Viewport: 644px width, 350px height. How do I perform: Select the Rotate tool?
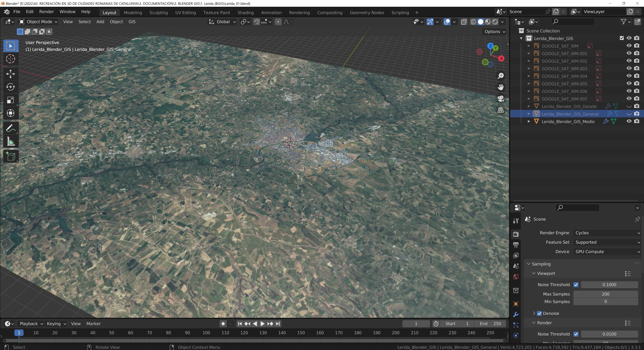point(11,87)
